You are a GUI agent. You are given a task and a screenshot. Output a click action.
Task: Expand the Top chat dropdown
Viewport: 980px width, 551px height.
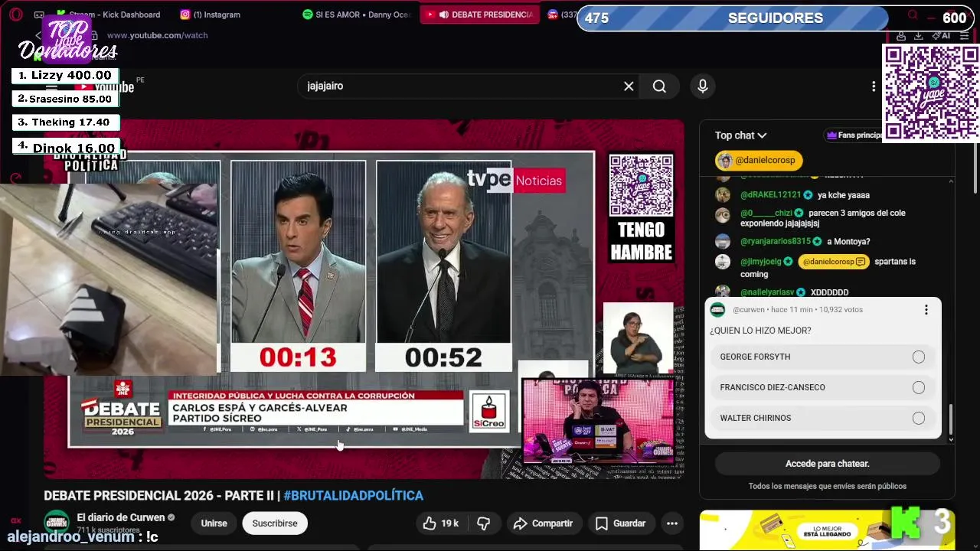coord(740,135)
